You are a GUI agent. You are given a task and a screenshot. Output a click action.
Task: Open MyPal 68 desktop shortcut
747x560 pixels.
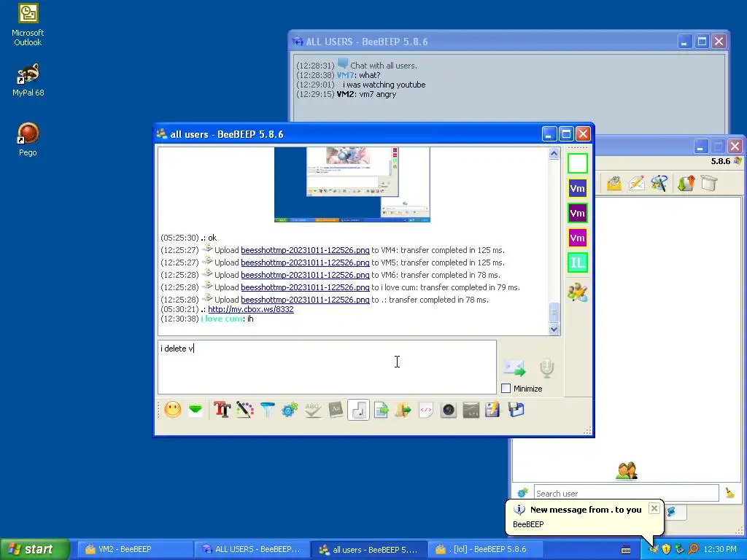pos(28,80)
